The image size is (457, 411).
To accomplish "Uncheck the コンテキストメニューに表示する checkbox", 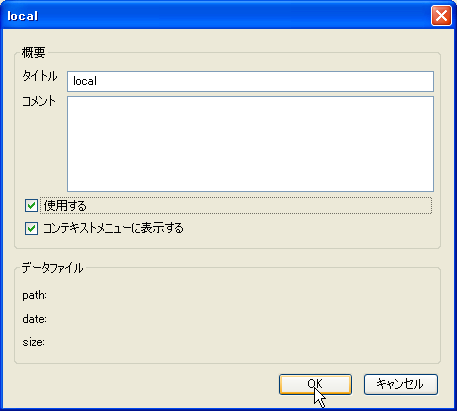I will [31, 229].
